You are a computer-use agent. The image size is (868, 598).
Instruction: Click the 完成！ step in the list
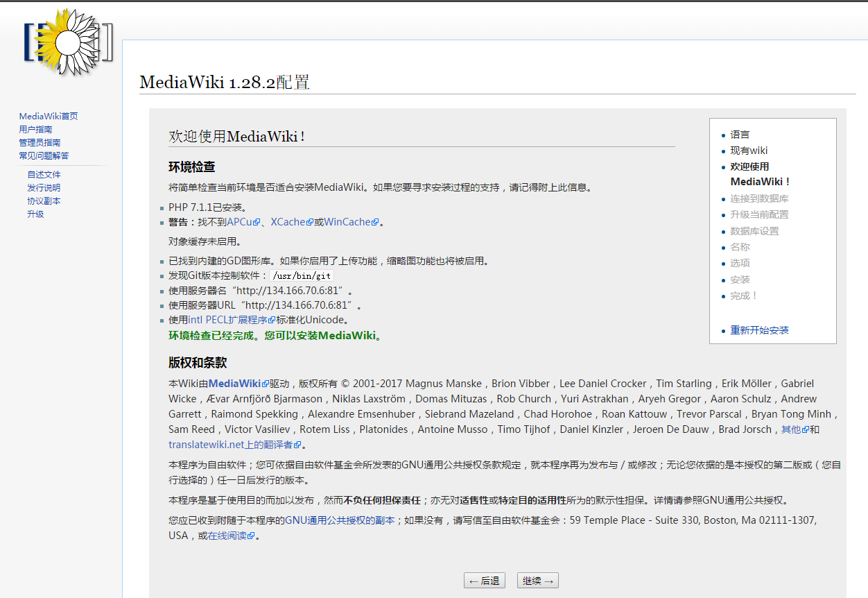(x=744, y=296)
